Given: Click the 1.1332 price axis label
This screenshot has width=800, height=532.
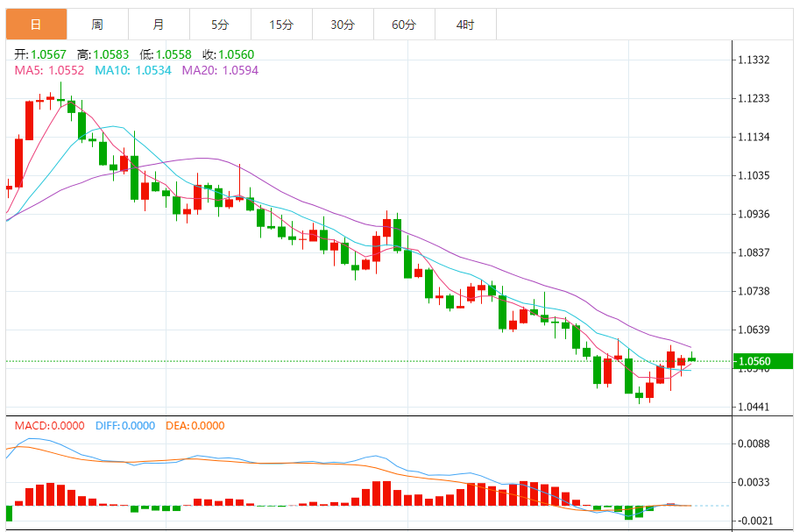Looking at the screenshot, I should [754, 60].
